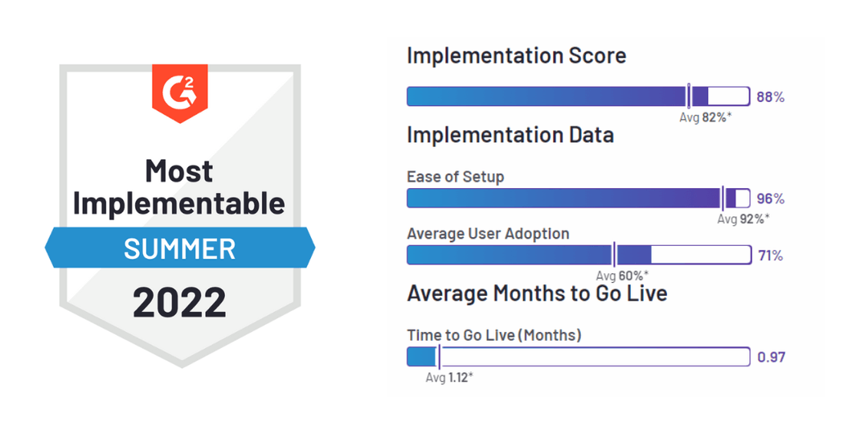This screenshot has height=434, width=868.
Task: Click the Implementation Score heading
Action: pyautogui.click(x=517, y=56)
